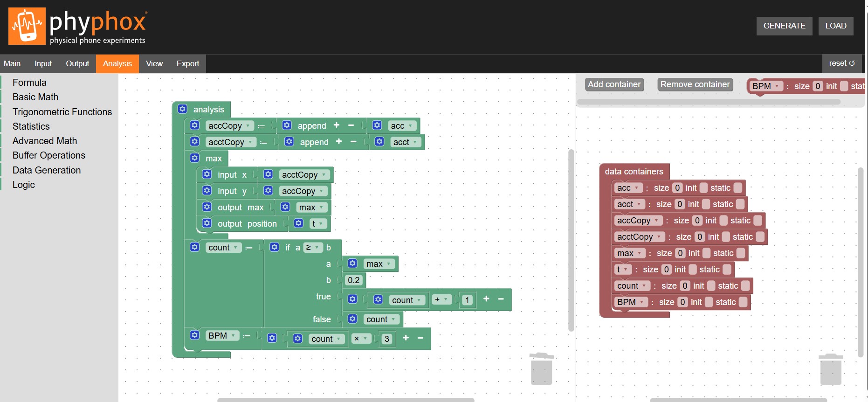Open the Export tab

click(187, 64)
